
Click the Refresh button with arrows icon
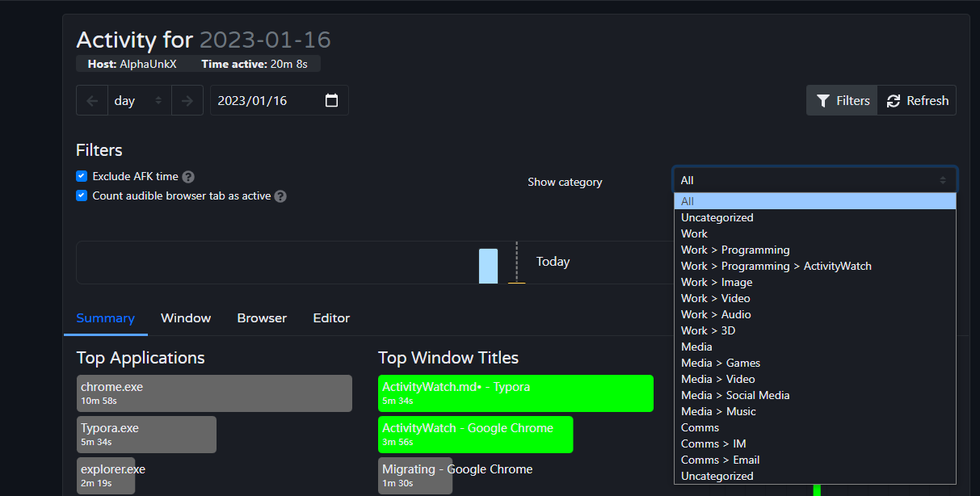[x=917, y=101]
